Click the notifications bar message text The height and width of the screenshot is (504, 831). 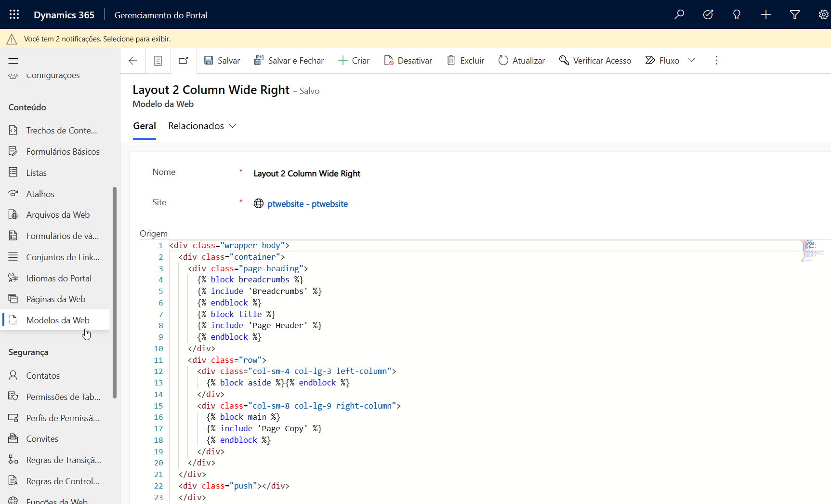coord(97,39)
